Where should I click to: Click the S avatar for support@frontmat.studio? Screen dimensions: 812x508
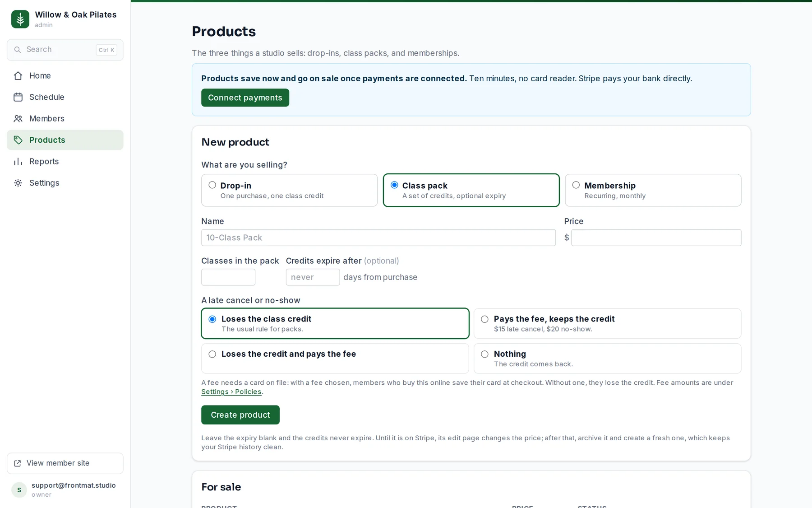19,490
